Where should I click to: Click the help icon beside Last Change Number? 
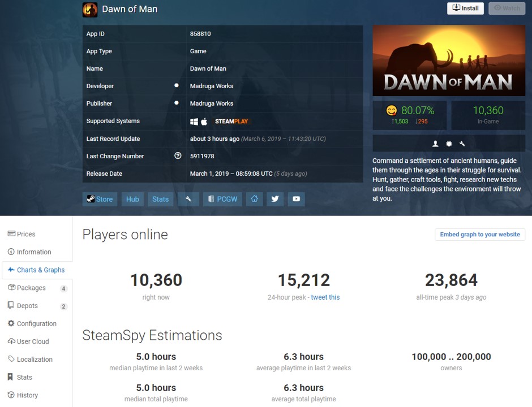178,156
